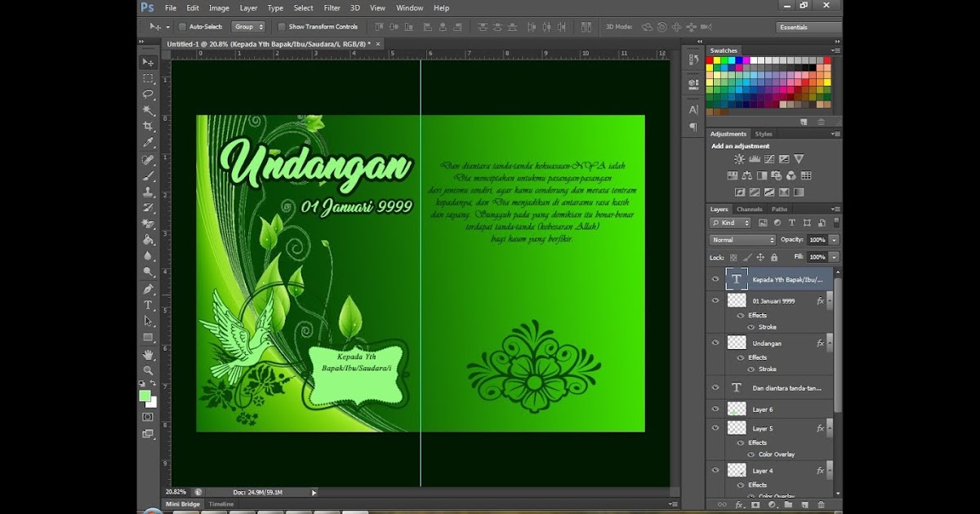
Task: Add a Levels adjustment
Action: pyautogui.click(x=755, y=159)
